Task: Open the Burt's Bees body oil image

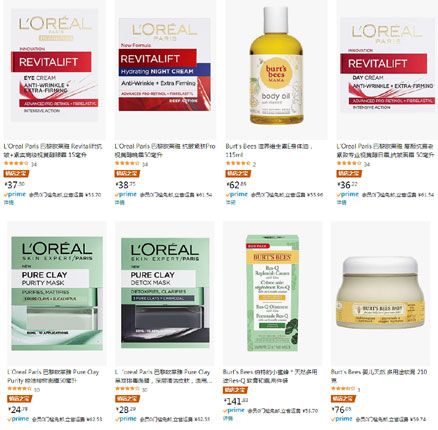Action: coord(277,65)
